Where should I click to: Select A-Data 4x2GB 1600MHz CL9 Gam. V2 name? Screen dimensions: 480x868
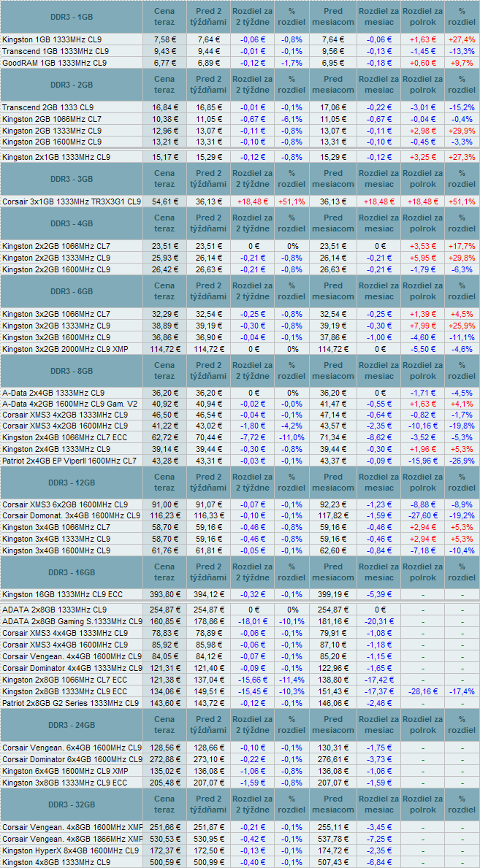click(x=70, y=404)
